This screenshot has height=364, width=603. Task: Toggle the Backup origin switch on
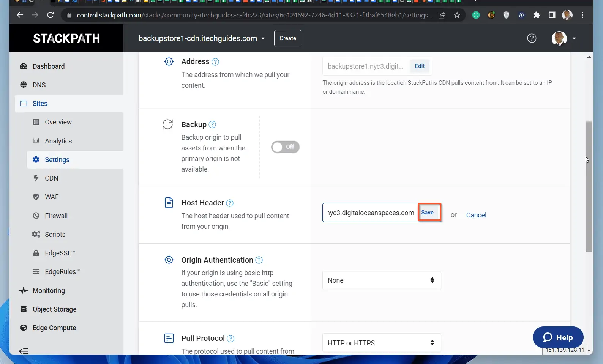(285, 147)
